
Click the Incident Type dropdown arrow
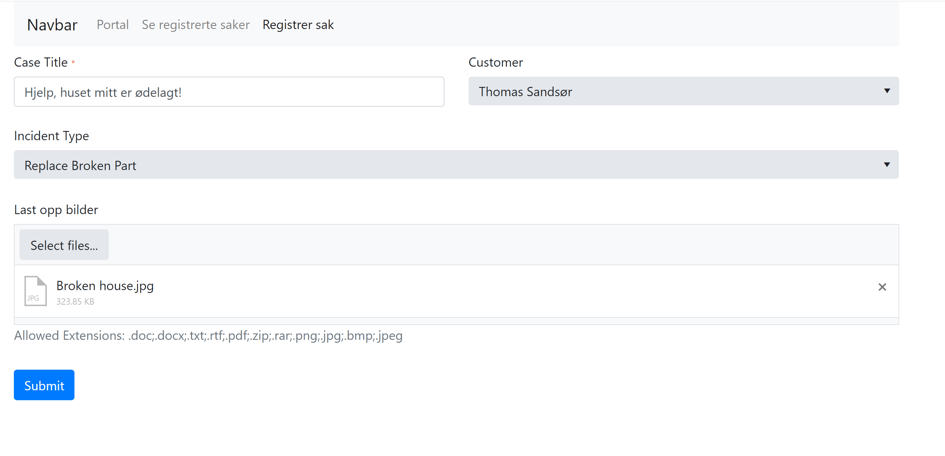click(886, 165)
